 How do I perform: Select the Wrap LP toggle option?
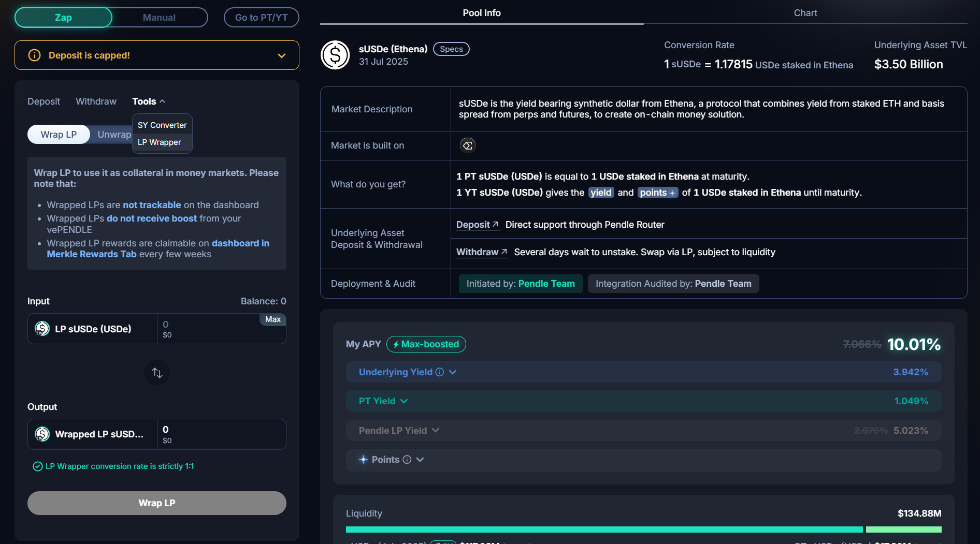pyautogui.click(x=59, y=135)
